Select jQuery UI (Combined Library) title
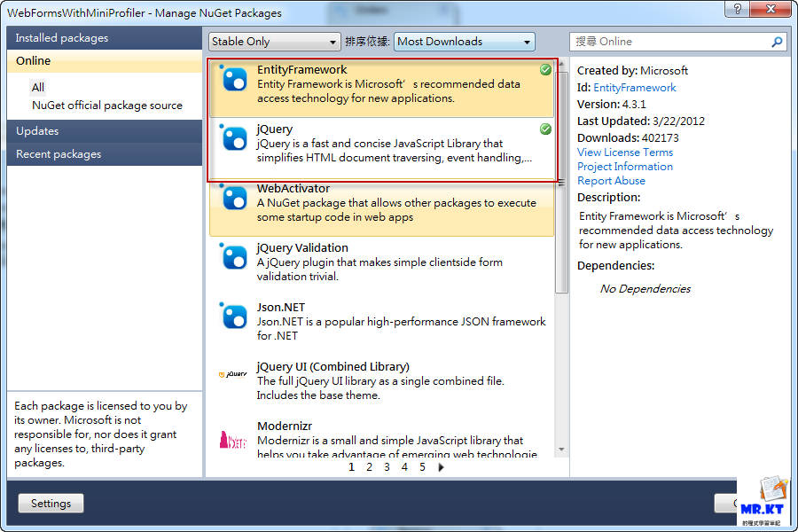This screenshot has width=798, height=532. 332,366
